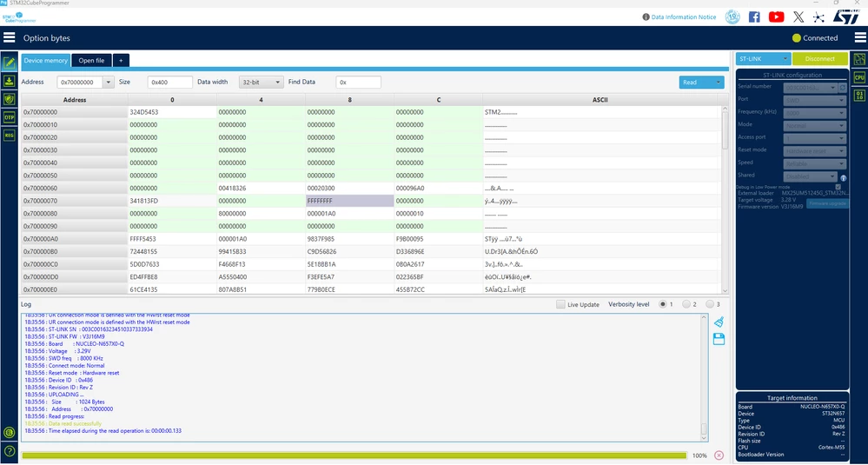Click the top icon in right sidebar

pyautogui.click(x=859, y=59)
